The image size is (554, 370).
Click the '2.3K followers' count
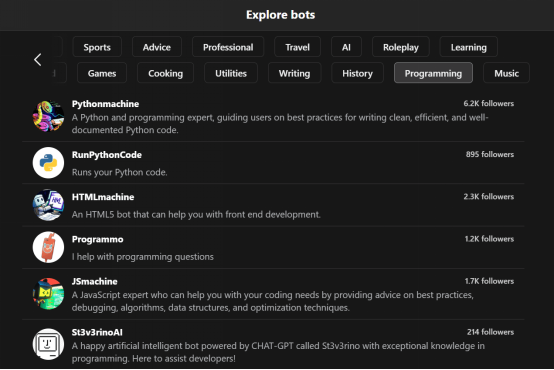coord(489,196)
